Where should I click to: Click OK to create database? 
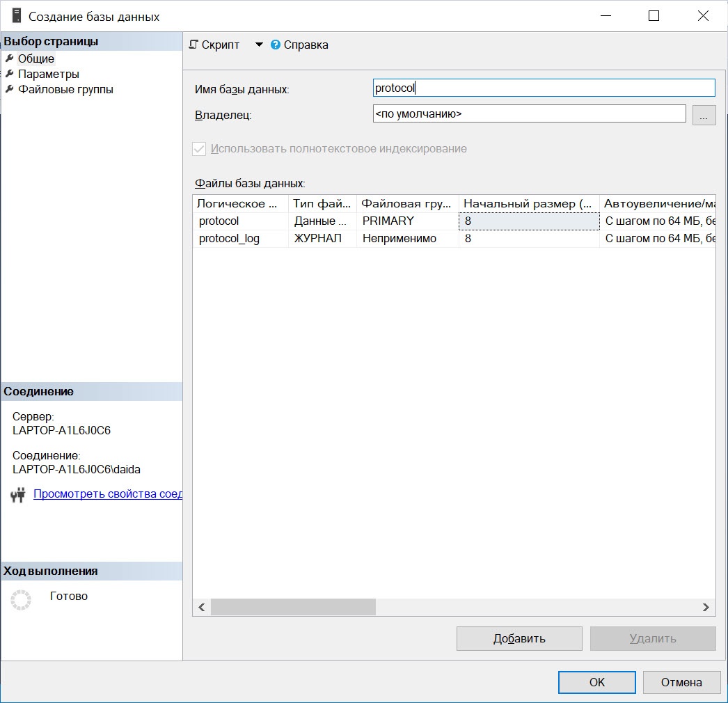[x=596, y=682]
